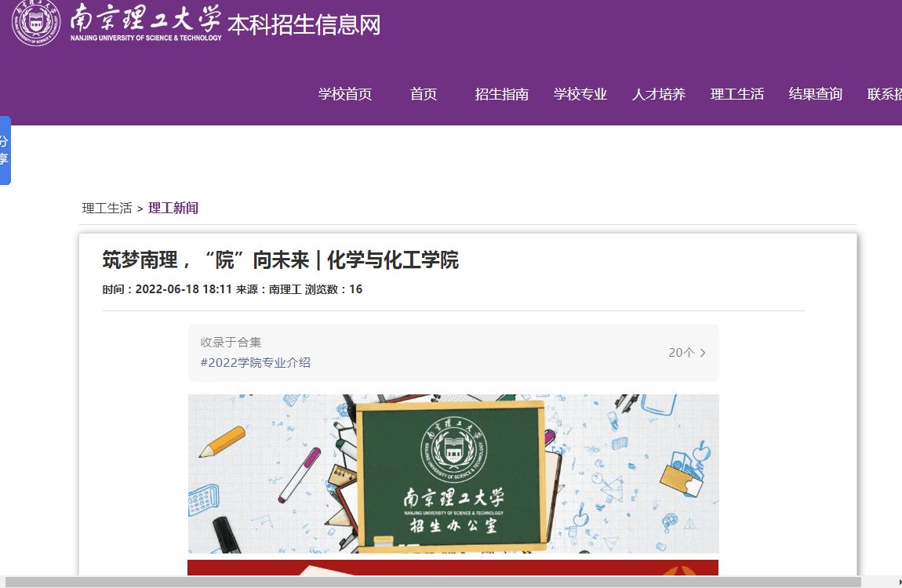Click the publish time 2022-06-18 18:11
Screen dimensions: 902x588
point(184,289)
